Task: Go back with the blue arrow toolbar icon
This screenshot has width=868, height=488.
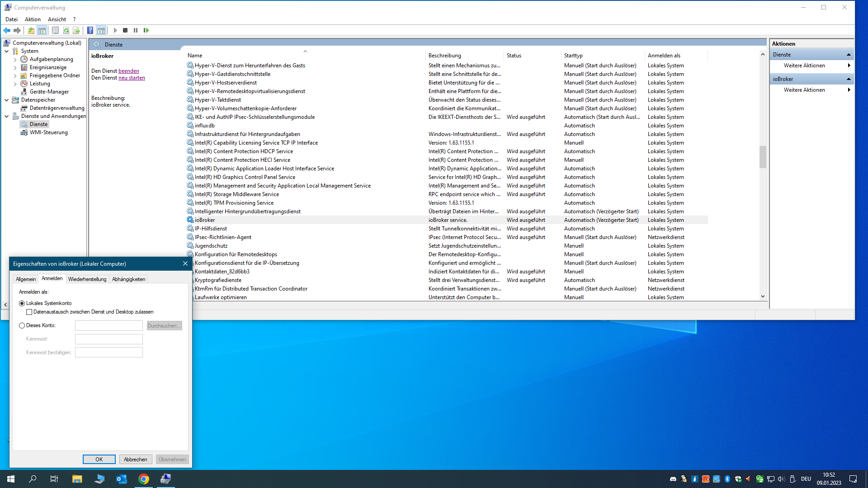Action: click(7, 30)
